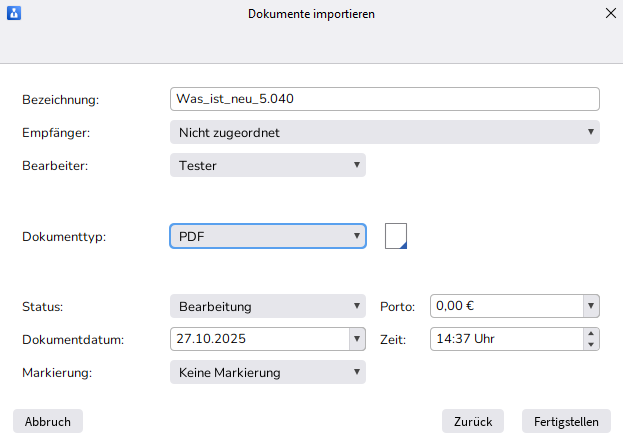
Task: Close the Dokumente importieren dialog
Action: tap(610, 14)
